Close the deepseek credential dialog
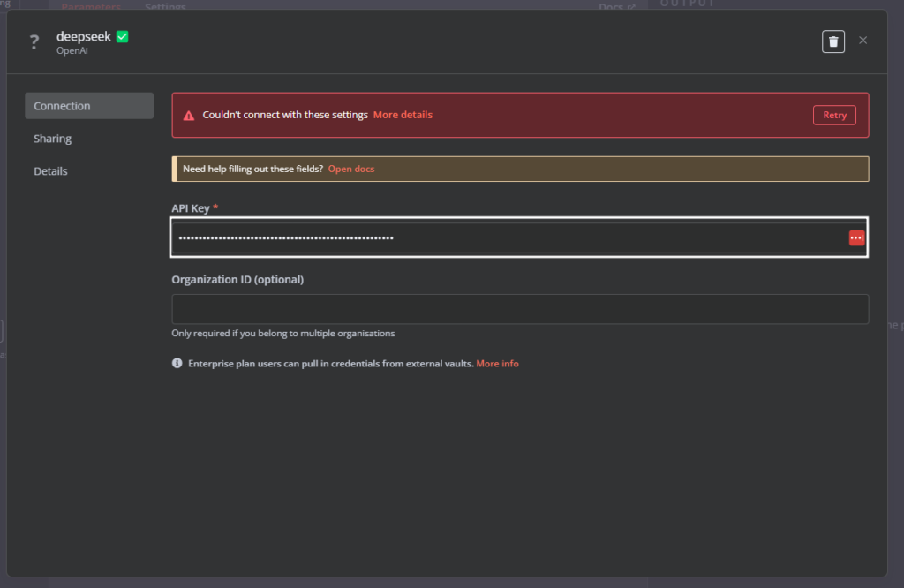This screenshot has height=588, width=904. pyautogui.click(x=863, y=41)
